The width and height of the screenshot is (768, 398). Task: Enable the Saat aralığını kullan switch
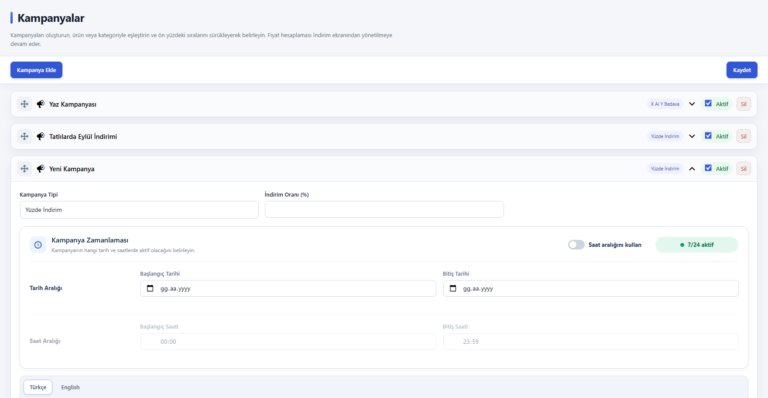coord(576,245)
